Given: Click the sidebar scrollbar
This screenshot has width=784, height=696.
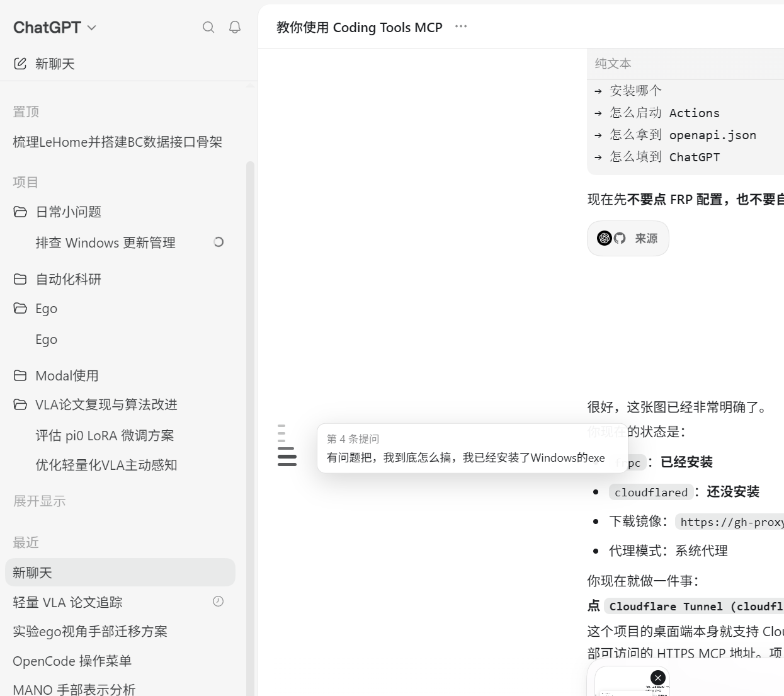Looking at the screenshot, I should coord(250,428).
